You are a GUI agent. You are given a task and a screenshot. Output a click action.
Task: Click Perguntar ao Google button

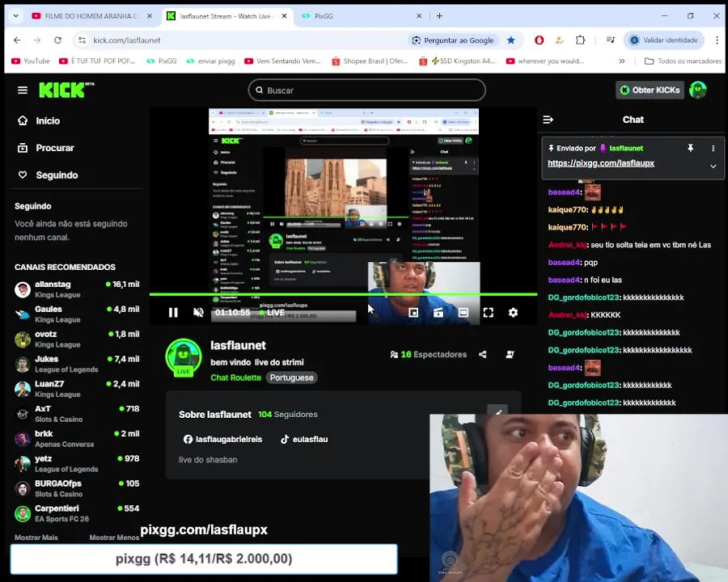[x=454, y=40]
